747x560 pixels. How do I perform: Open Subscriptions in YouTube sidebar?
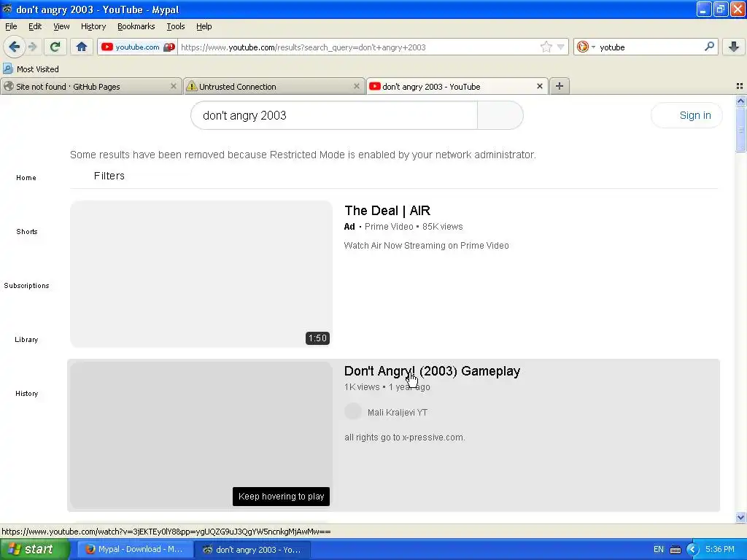(27, 285)
